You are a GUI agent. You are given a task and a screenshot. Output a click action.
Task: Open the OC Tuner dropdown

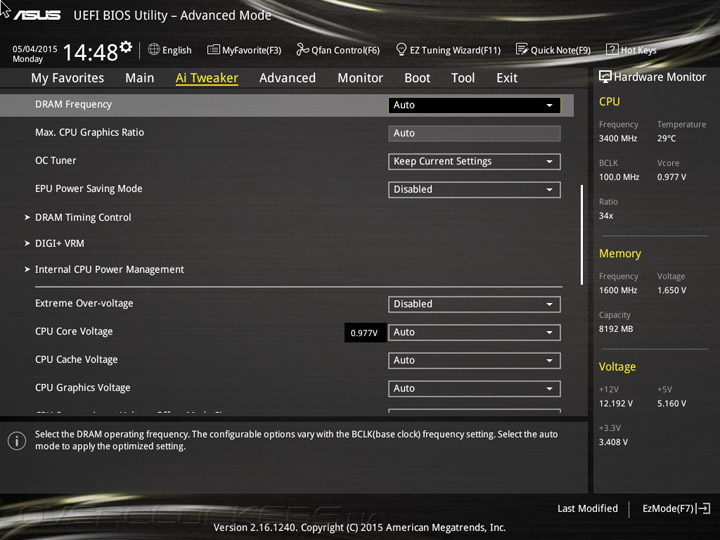474,162
